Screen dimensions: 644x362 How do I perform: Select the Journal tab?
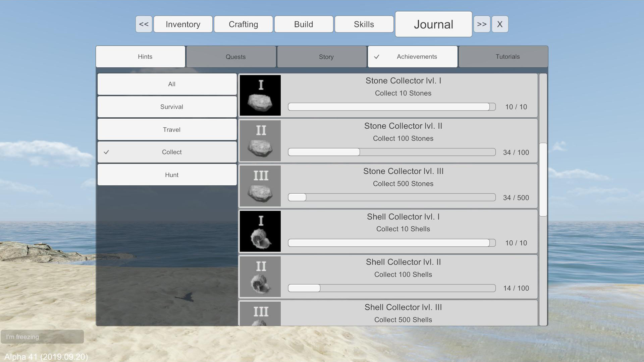click(434, 24)
